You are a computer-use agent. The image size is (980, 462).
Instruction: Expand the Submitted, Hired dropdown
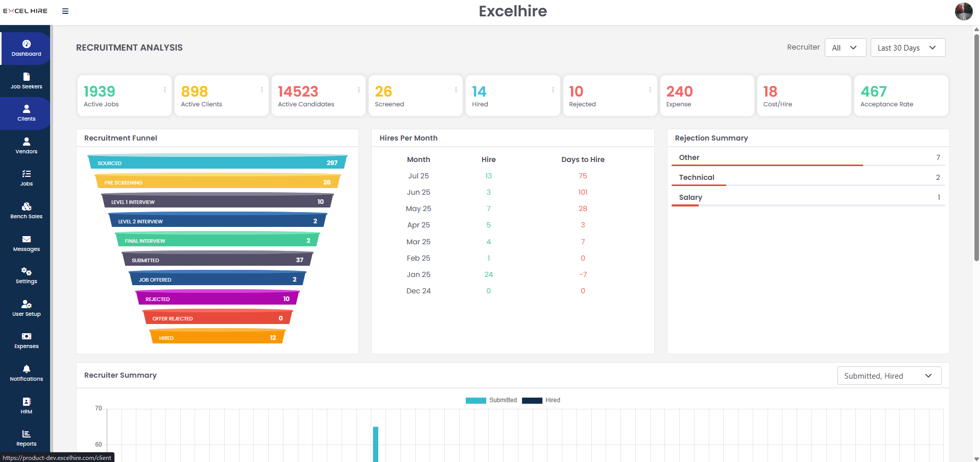(889, 376)
